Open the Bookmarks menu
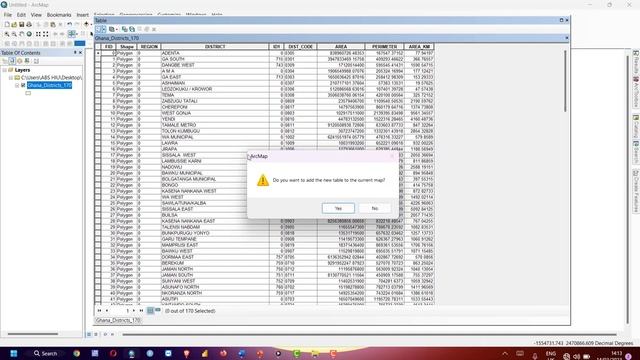Viewport: 640px width, 360px height. [59, 15]
